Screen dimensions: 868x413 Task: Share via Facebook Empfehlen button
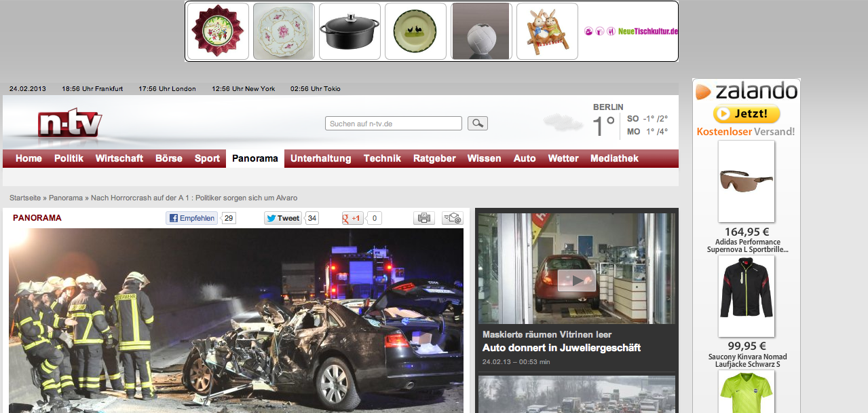click(x=192, y=218)
